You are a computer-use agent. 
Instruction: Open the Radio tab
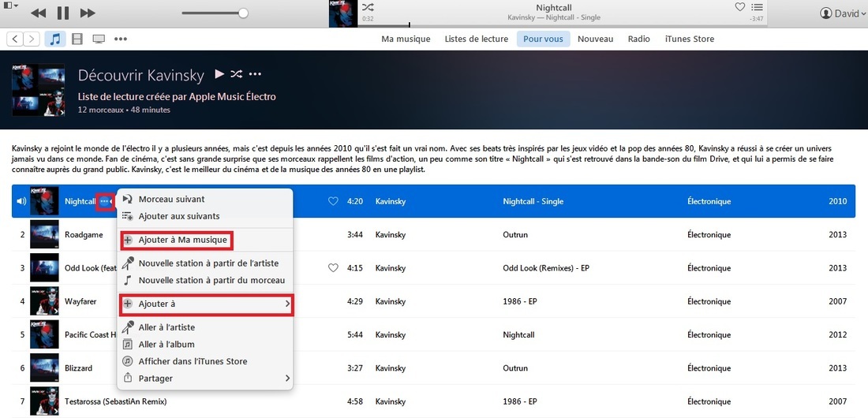[639, 39]
